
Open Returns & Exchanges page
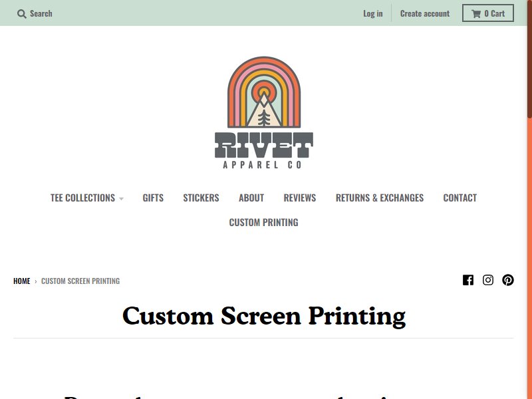pos(380,198)
